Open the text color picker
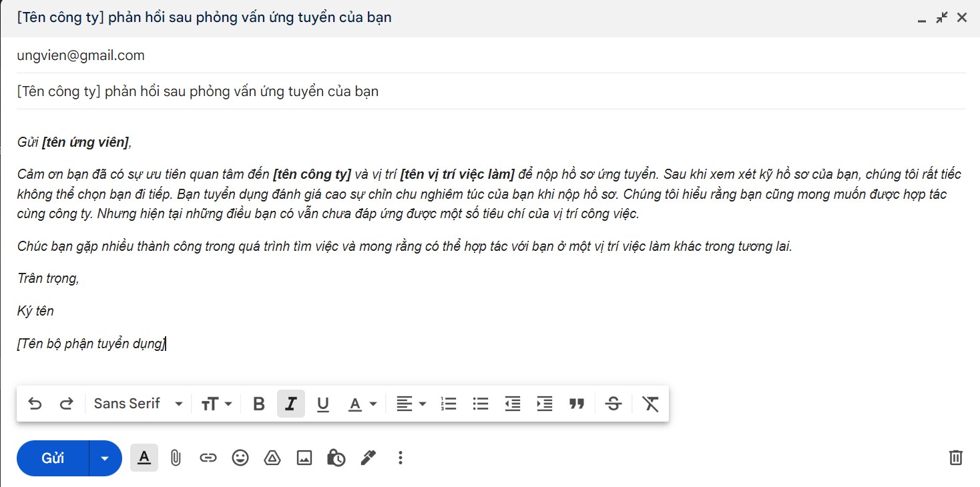The width and height of the screenshot is (980, 487). tap(363, 404)
